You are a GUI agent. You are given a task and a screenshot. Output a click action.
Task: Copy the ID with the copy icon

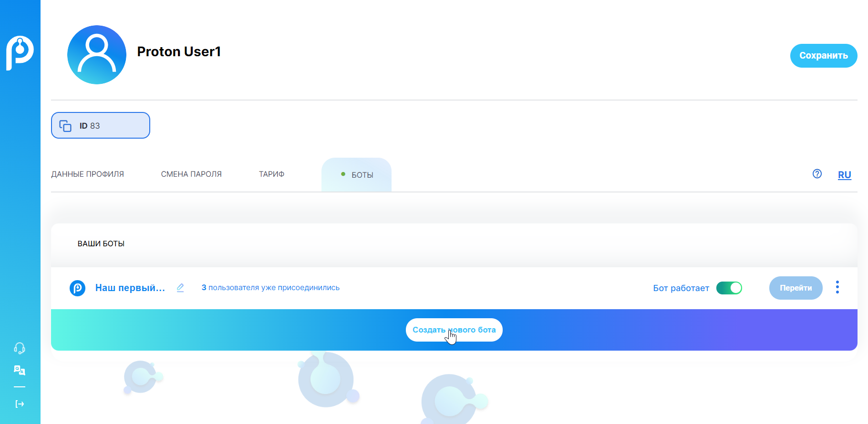(65, 126)
